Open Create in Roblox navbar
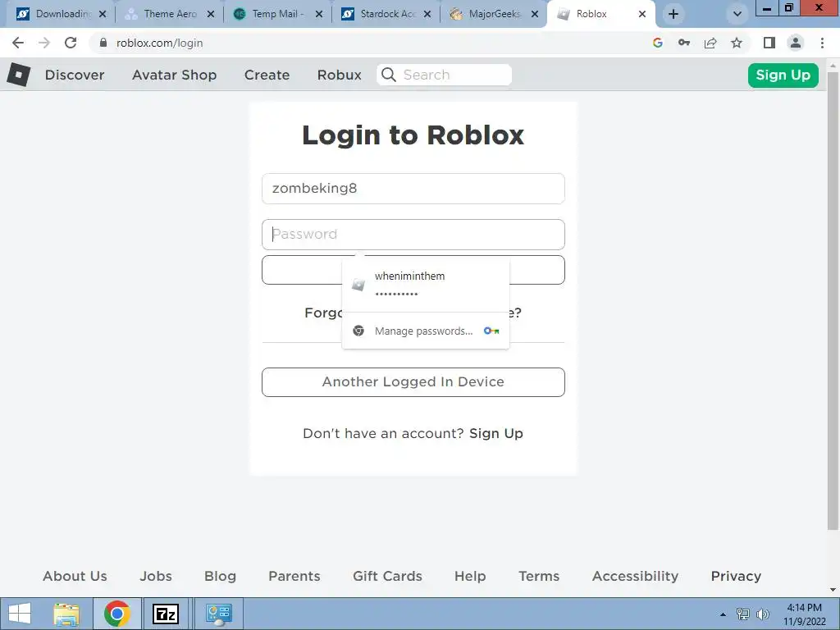Screen dimensions: 840x630 pyautogui.click(x=267, y=75)
